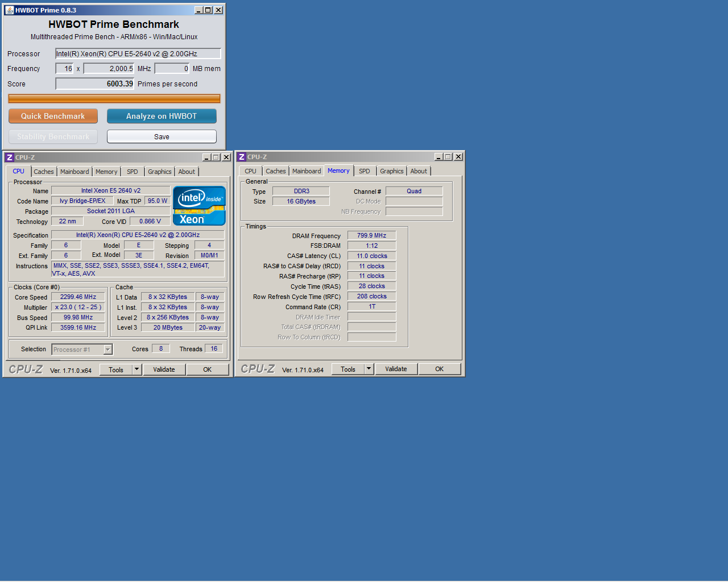Click Channel # value Quad
Image resolution: width=728 pixels, height=582 pixels.
[414, 191]
